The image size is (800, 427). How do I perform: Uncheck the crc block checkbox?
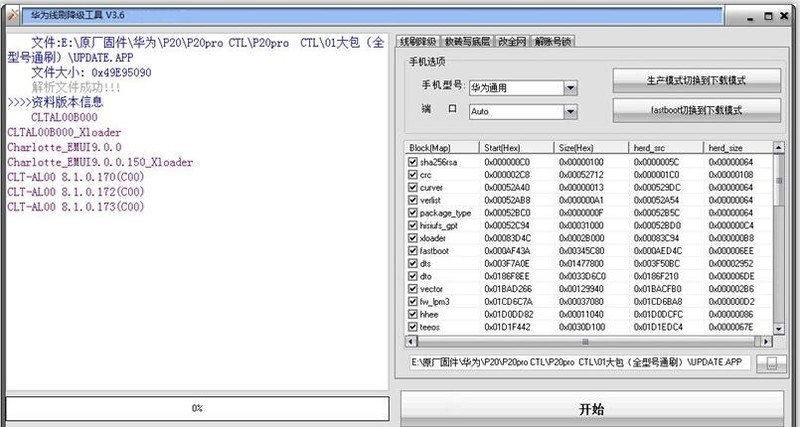tap(413, 174)
